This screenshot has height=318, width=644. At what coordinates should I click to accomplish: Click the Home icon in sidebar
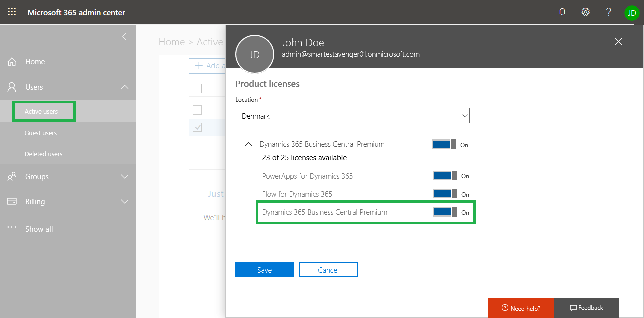tap(12, 62)
